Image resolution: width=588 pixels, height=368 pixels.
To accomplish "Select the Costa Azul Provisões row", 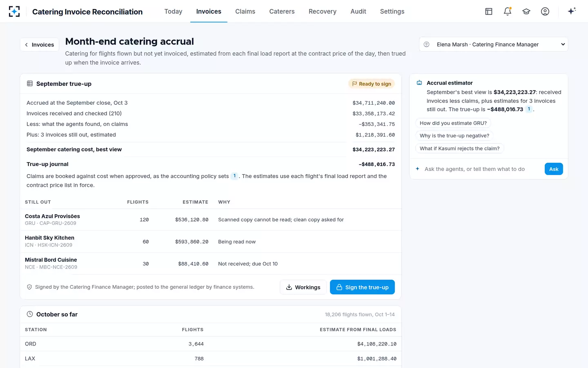I will tap(211, 220).
